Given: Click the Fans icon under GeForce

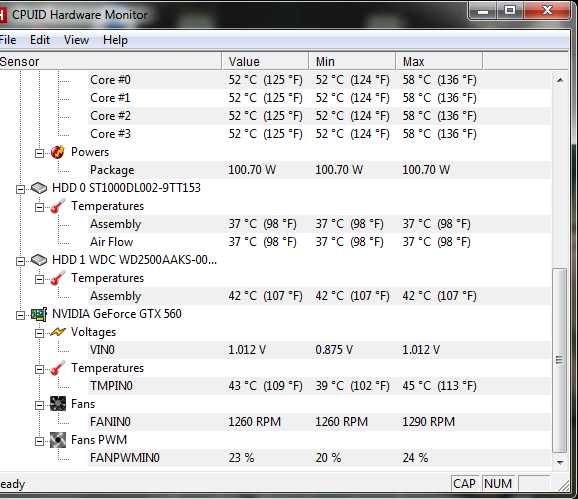Looking at the screenshot, I should [x=58, y=404].
